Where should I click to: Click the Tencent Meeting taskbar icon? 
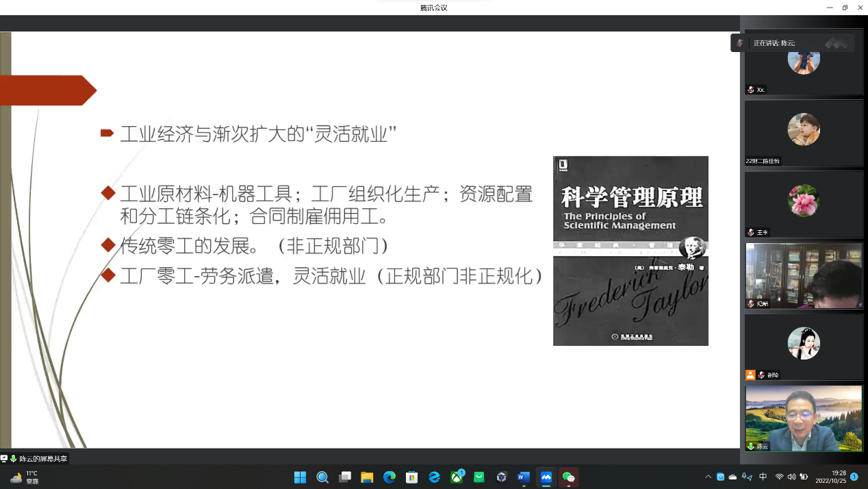(546, 477)
